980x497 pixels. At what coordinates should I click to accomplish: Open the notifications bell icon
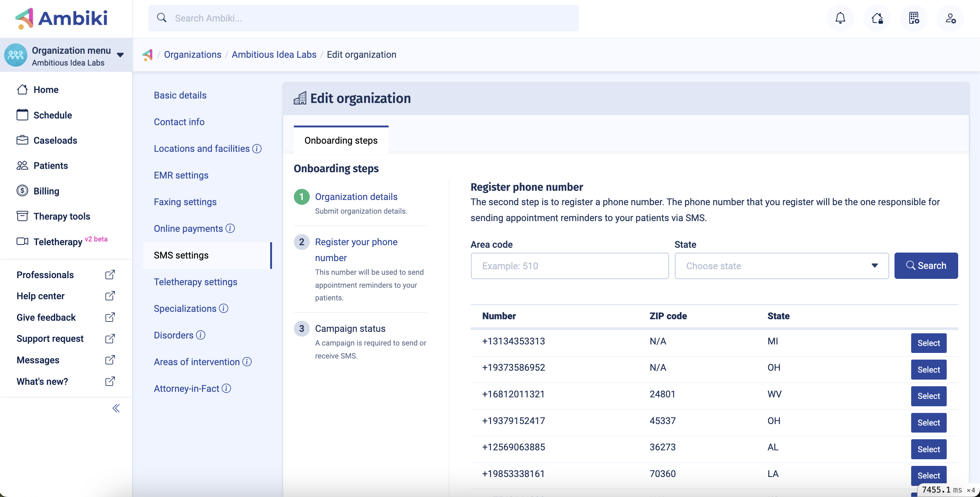point(840,18)
